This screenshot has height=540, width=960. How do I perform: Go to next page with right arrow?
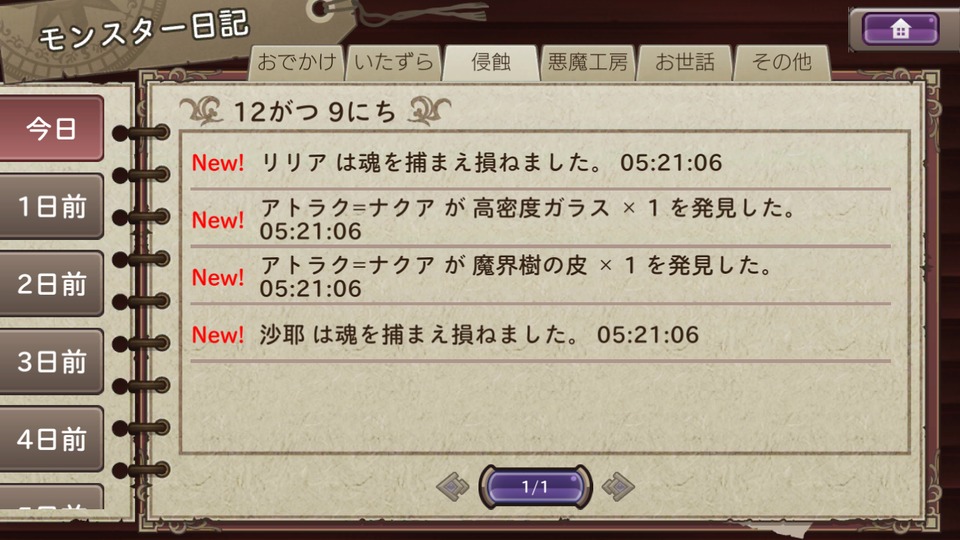pyautogui.click(x=618, y=487)
